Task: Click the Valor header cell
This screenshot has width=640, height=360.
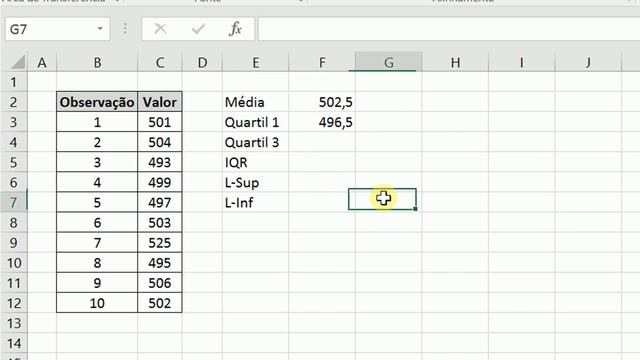Action: (160, 102)
